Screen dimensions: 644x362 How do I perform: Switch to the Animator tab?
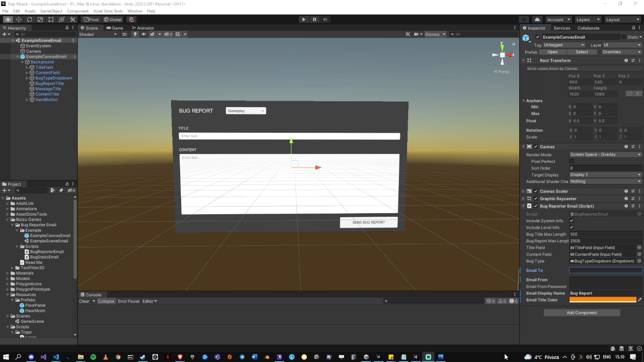pyautogui.click(x=143, y=28)
